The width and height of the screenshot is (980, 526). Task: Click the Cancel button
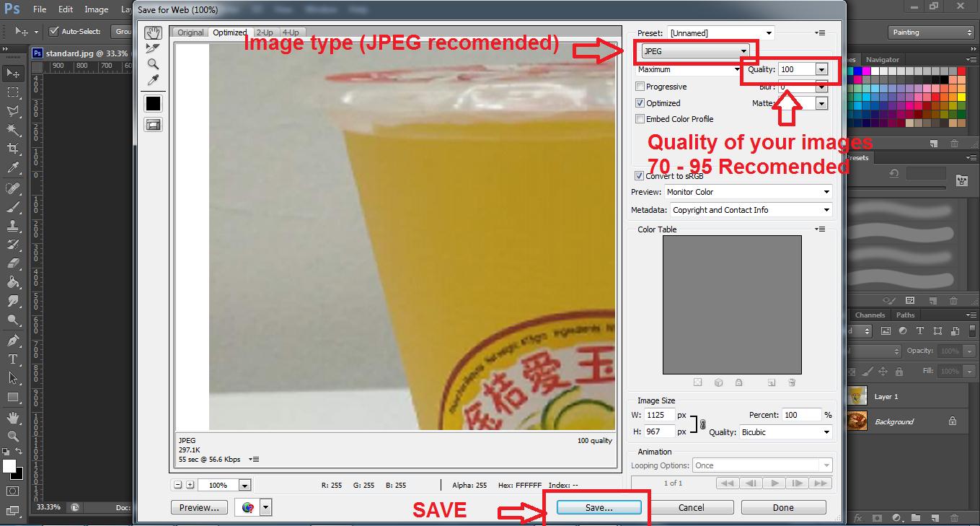(x=691, y=507)
